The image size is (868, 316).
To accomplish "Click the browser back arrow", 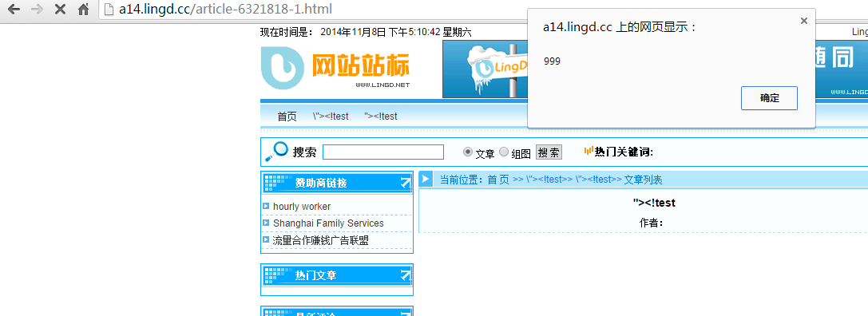I will point(14,10).
